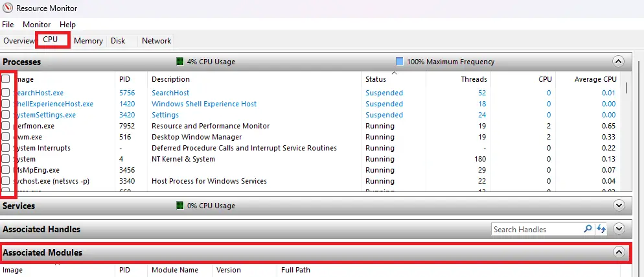Click the green CPU Usage icon in Processes
The width and height of the screenshot is (644, 277).
point(180,62)
